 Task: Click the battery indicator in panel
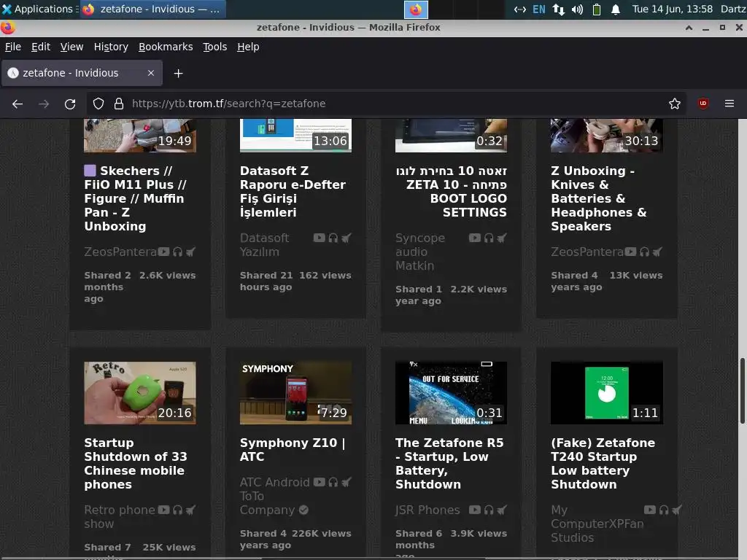click(x=597, y=9)
